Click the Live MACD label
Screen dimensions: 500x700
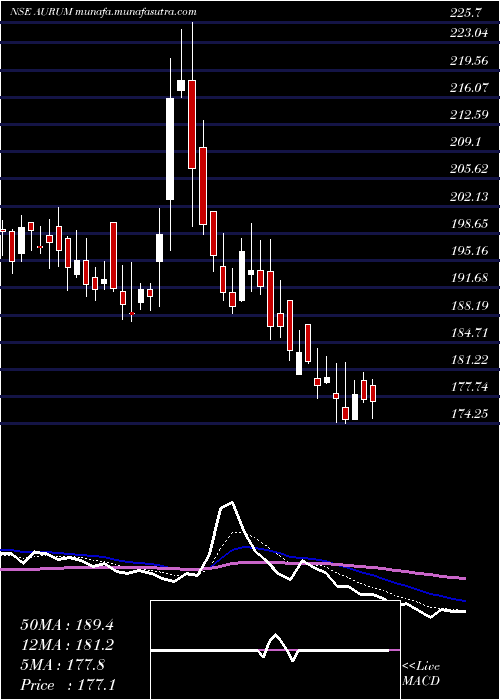pos(421,674)
